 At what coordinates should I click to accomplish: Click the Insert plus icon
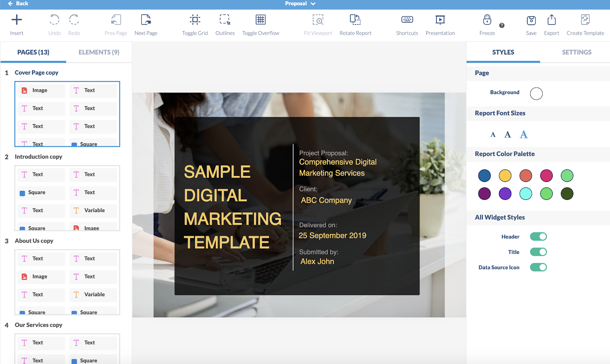[x=17, y=19]
